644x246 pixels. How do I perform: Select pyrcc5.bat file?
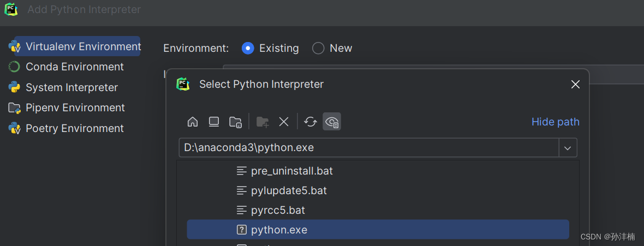coord(278,210)
